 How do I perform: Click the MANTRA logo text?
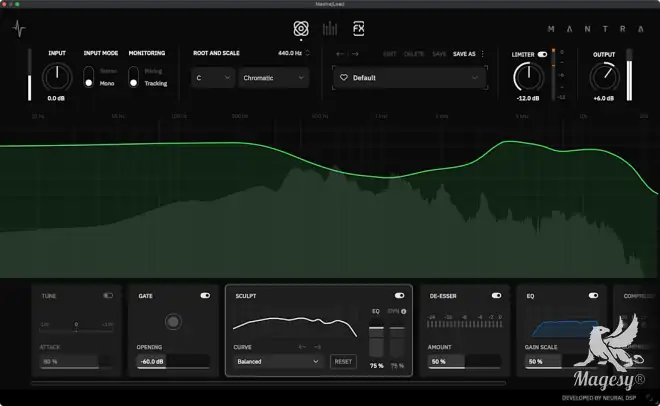596,29
